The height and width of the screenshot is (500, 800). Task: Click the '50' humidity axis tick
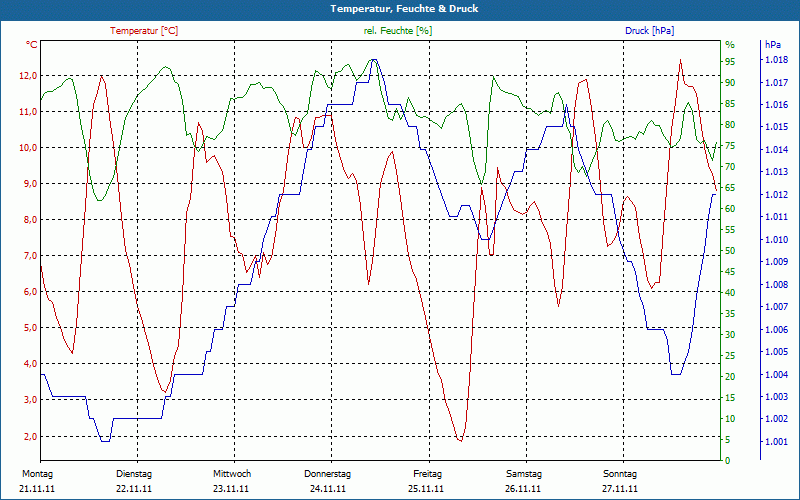pyautogui.click(x=730, y=251)
